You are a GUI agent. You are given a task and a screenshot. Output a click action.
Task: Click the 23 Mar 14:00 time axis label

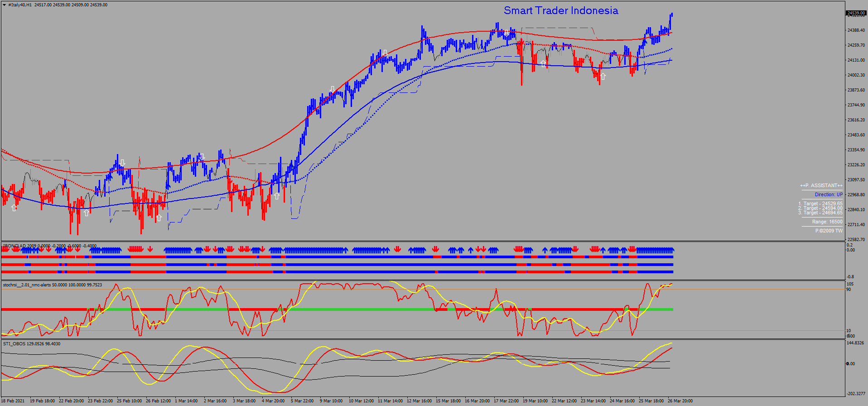point(593,401)
